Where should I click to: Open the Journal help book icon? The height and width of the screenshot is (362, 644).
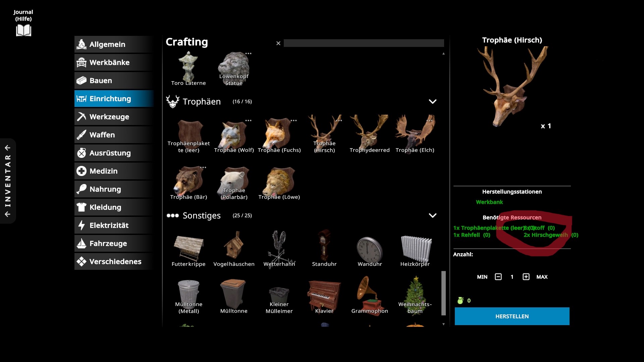tap(23, 30)
